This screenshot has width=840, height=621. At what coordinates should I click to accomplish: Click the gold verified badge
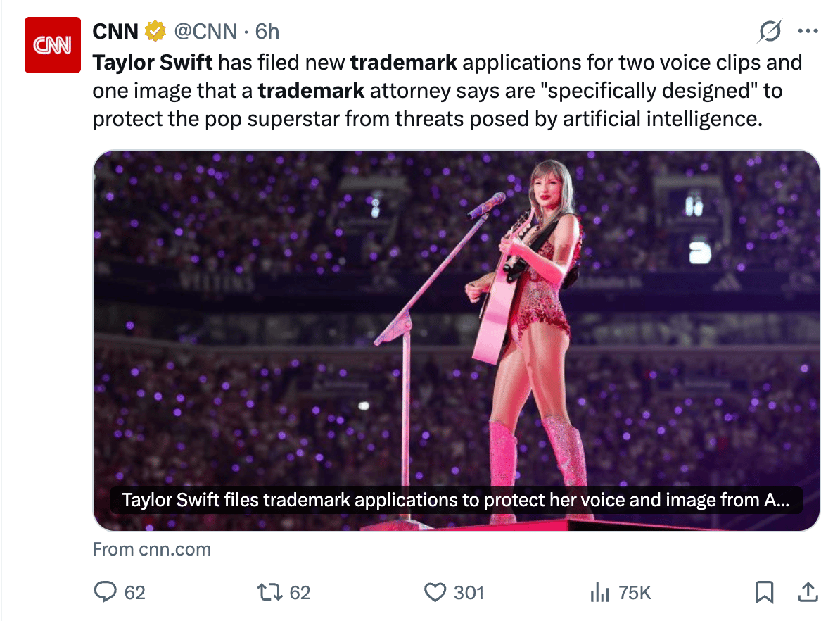pos(155,31)
